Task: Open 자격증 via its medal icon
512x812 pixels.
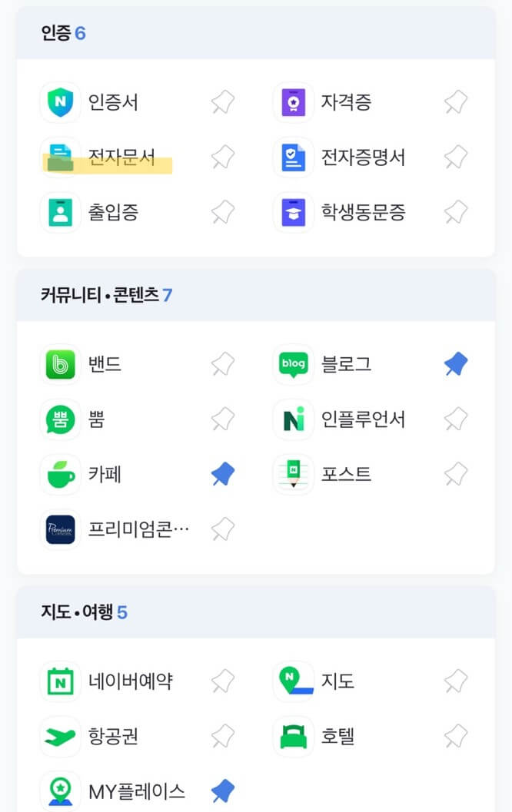Action: click(x=292, y=102)
